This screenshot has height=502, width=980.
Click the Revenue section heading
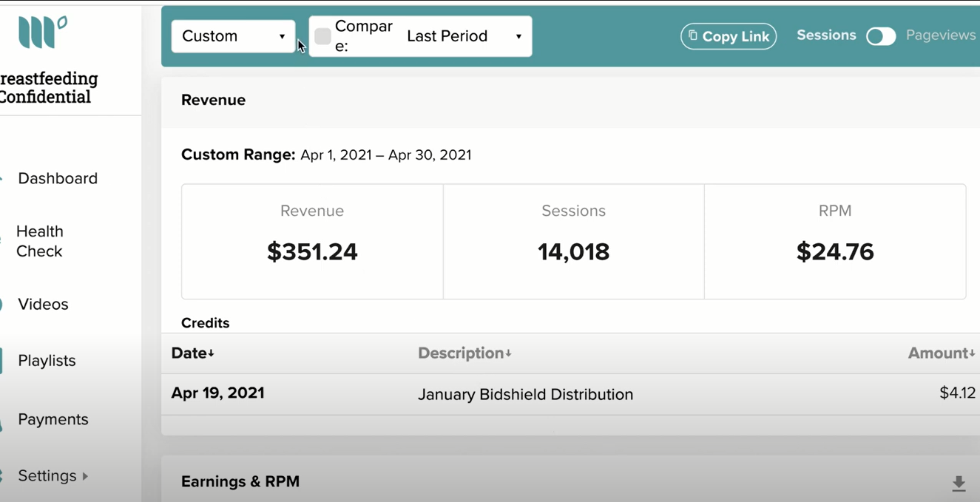213,100
